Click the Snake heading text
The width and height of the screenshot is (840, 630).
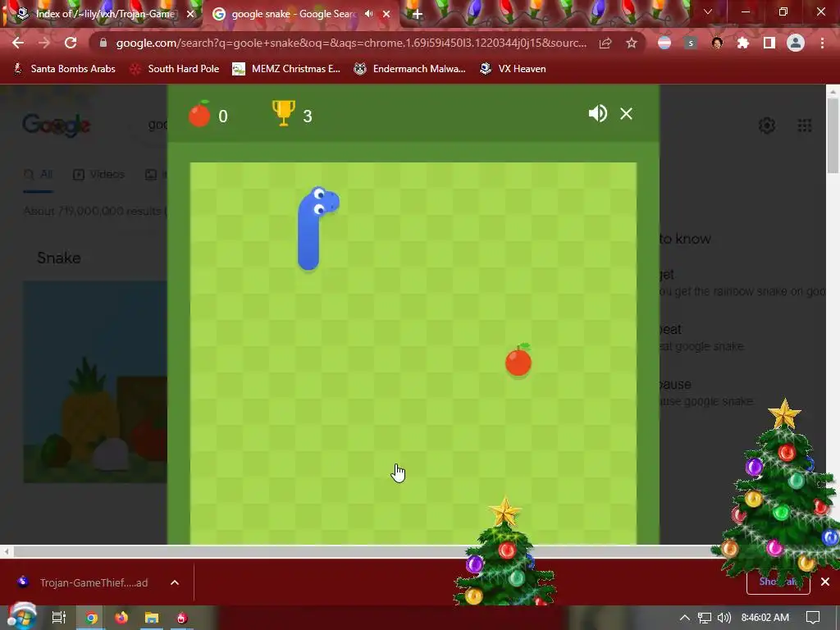[59, 258]
